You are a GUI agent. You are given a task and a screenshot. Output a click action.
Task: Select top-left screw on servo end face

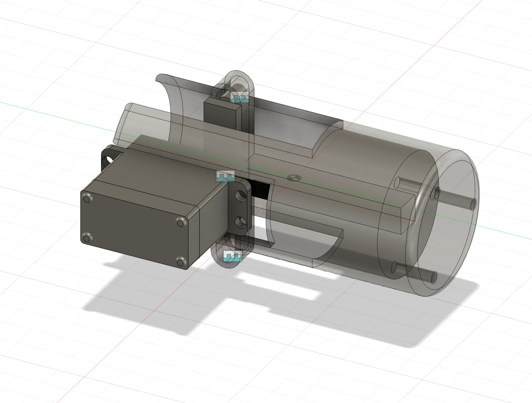(x=87, y=199)
